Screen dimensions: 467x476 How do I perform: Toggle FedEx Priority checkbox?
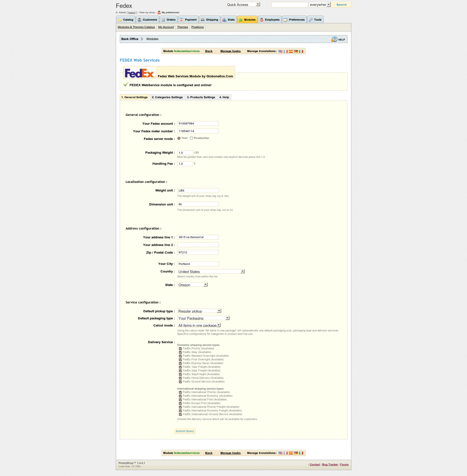point(180,349)
